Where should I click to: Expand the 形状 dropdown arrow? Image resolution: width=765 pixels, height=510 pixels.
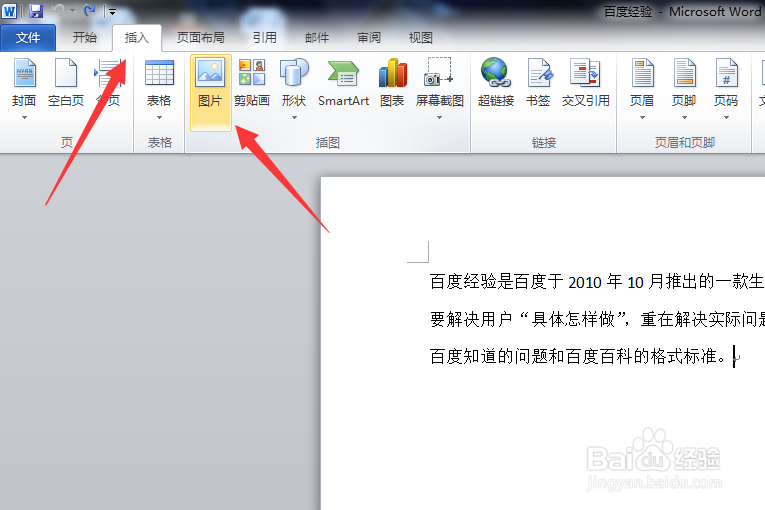294,118
